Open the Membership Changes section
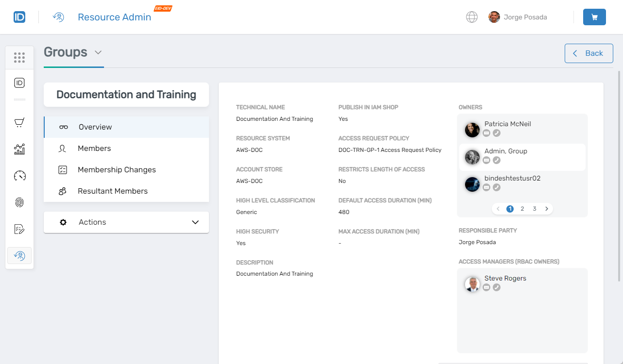 [117, 169]
